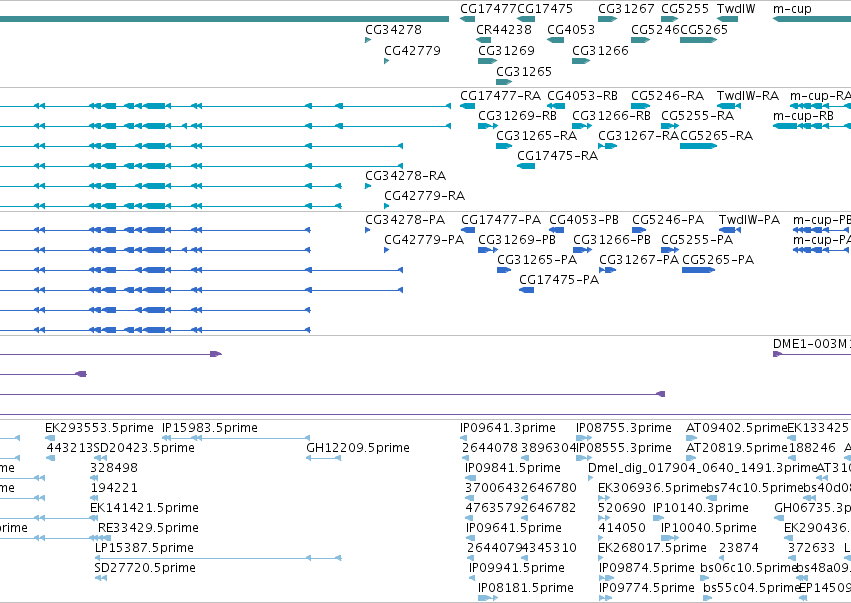Select EST label IP09641.3prime

pyautogui.click(x=508, y=428)
